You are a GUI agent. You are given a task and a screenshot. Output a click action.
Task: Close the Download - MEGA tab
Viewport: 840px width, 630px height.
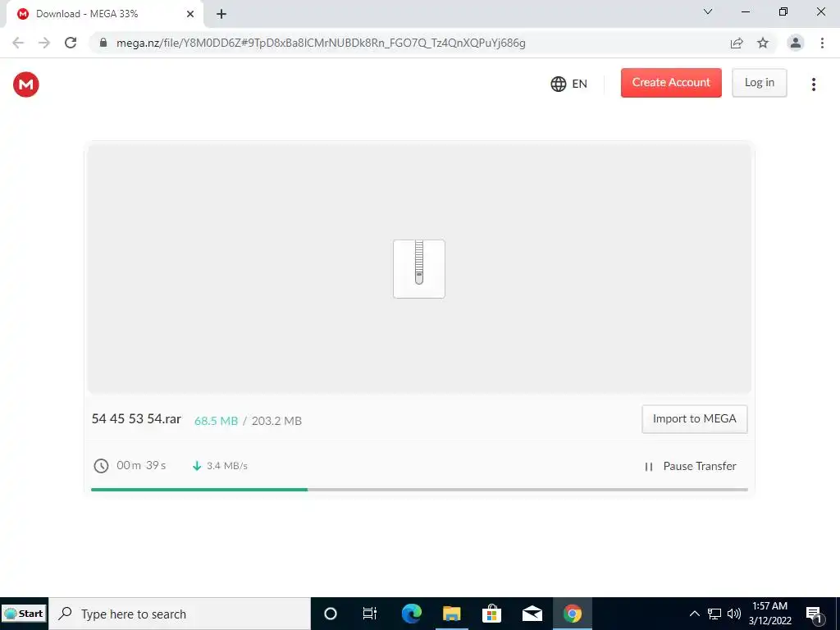click(x=190, y=14)
